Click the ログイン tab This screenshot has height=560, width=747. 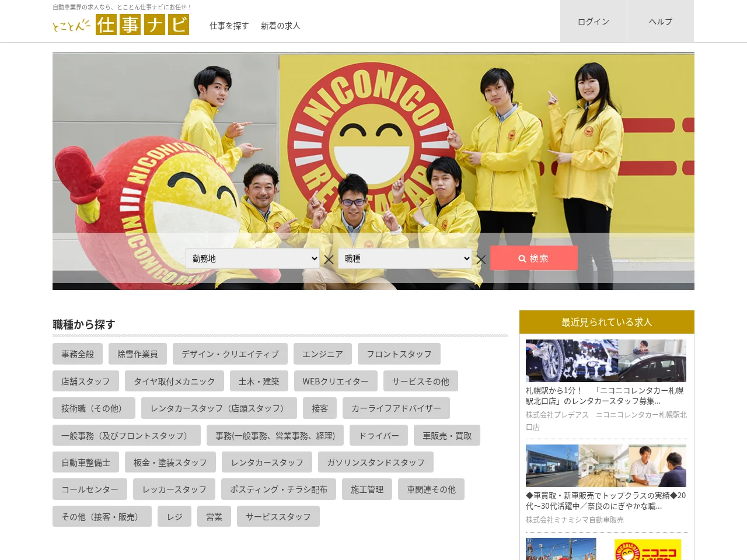tap(594, 21)
